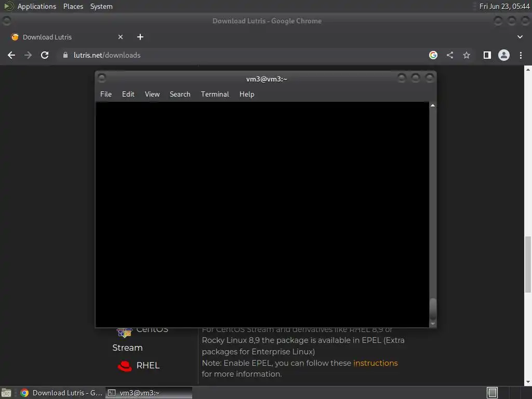Close the Download Lutris tab
The width and height of the screenshot is (532, 399).
(121, 37)
